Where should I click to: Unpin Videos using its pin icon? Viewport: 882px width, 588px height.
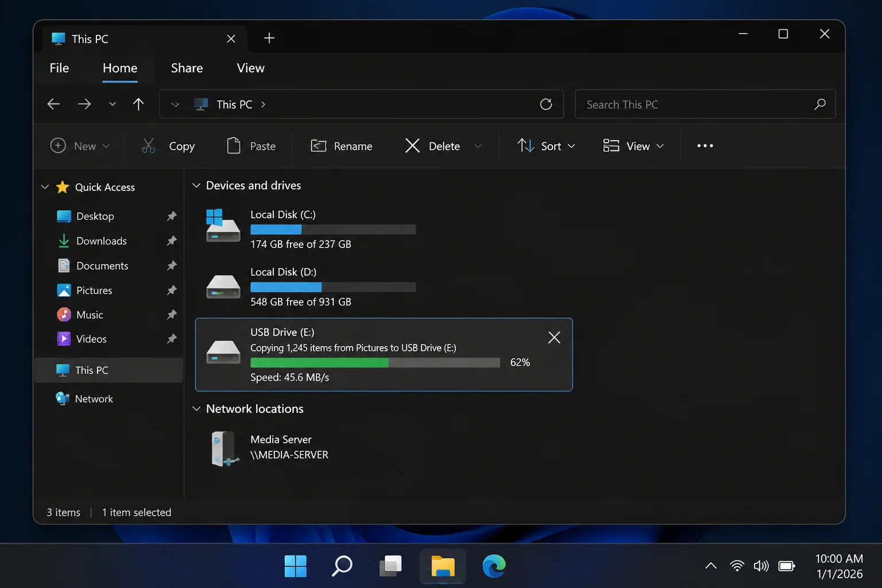[172, 339]
